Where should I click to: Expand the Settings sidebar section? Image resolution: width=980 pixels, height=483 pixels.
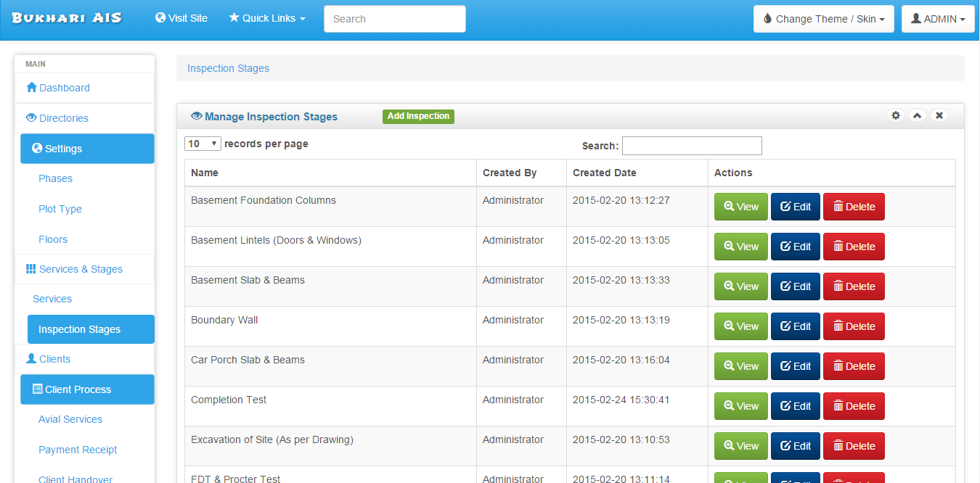point(87,149)
